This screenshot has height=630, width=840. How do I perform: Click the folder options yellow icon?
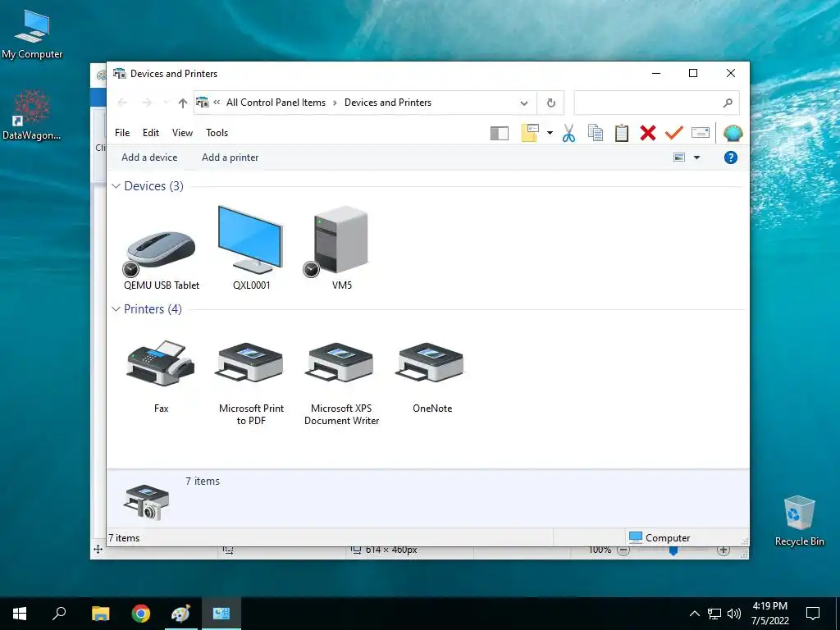(x=530, y=133)
